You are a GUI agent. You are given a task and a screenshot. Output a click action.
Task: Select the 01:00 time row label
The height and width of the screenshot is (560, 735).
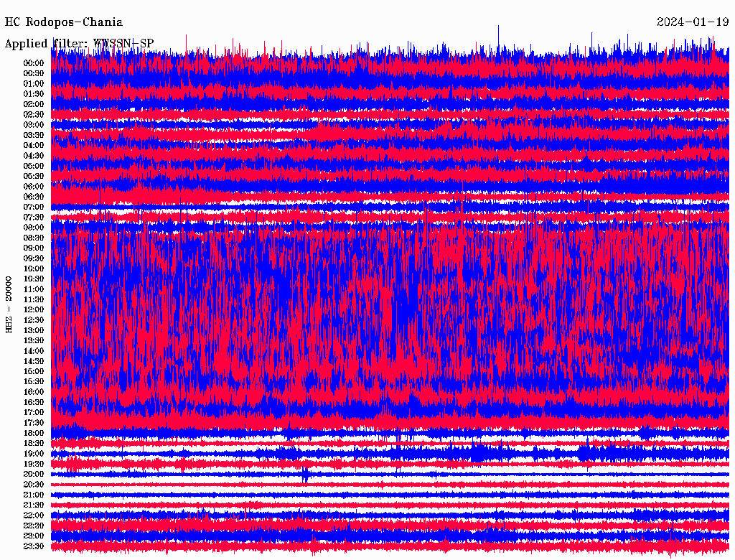(x=34, y=84)
